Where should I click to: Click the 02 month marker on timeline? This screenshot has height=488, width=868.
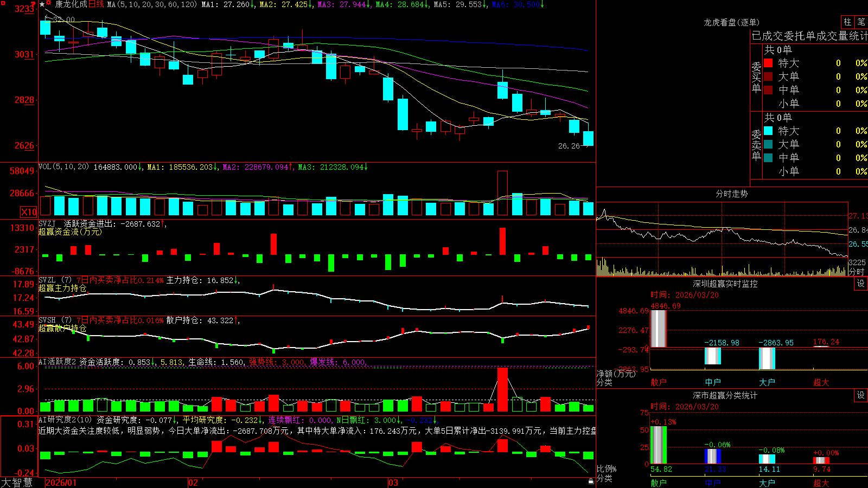193,483
